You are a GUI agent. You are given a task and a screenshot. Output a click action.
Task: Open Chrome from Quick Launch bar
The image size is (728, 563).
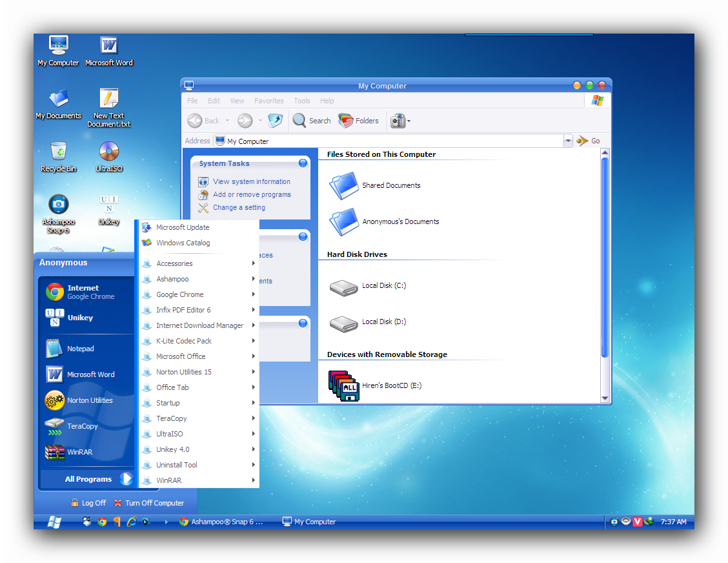click(102, 522)
